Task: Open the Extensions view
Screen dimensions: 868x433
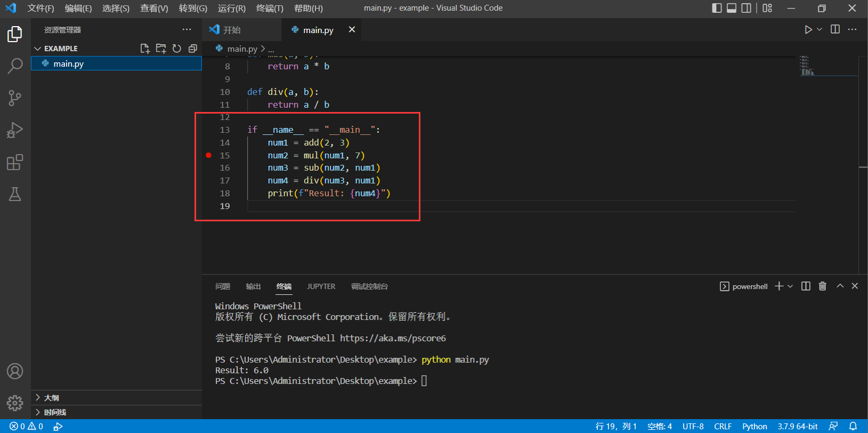Action: click(15, 162)
